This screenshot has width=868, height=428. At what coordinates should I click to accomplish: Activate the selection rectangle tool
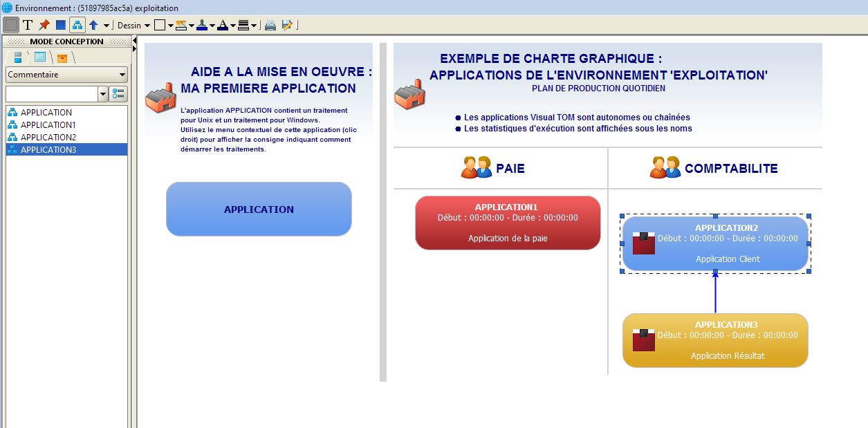click(11, 25)
